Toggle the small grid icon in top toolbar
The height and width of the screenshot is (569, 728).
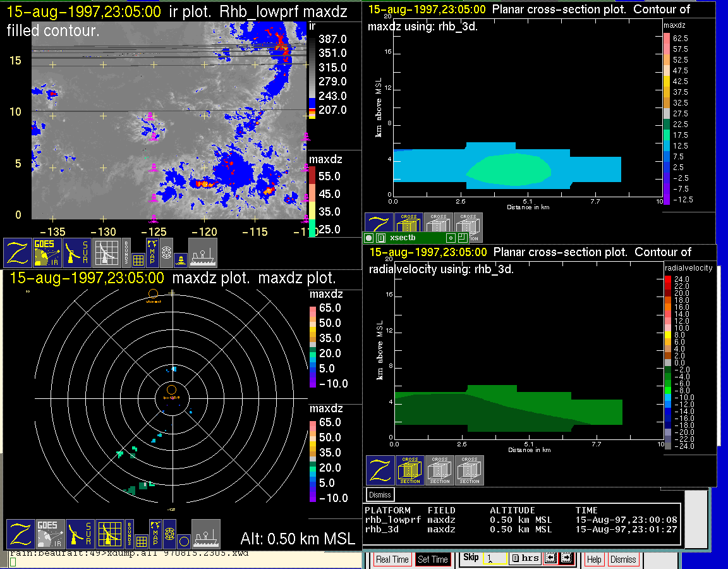tap(138, 259)
